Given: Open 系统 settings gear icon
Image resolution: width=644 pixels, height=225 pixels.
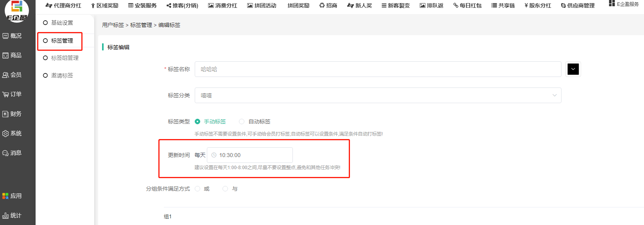Looking at the screenshot, I should tap(5, 134).
